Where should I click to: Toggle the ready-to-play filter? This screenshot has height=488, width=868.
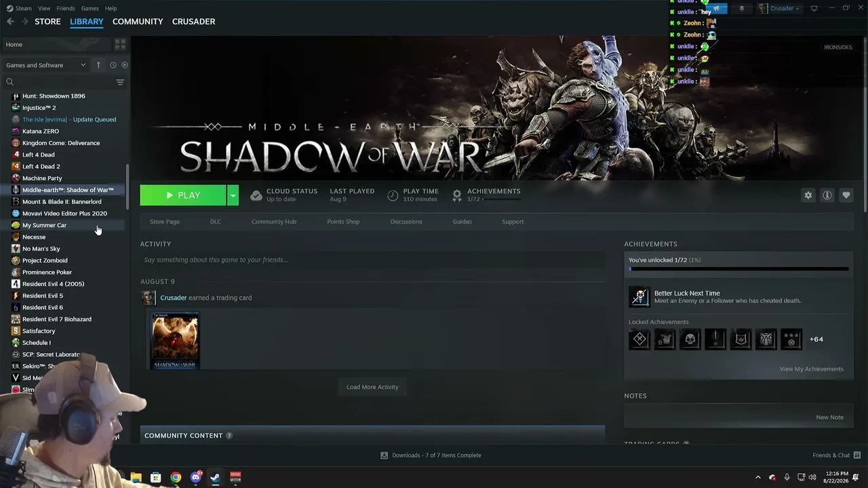pos(124,65)
